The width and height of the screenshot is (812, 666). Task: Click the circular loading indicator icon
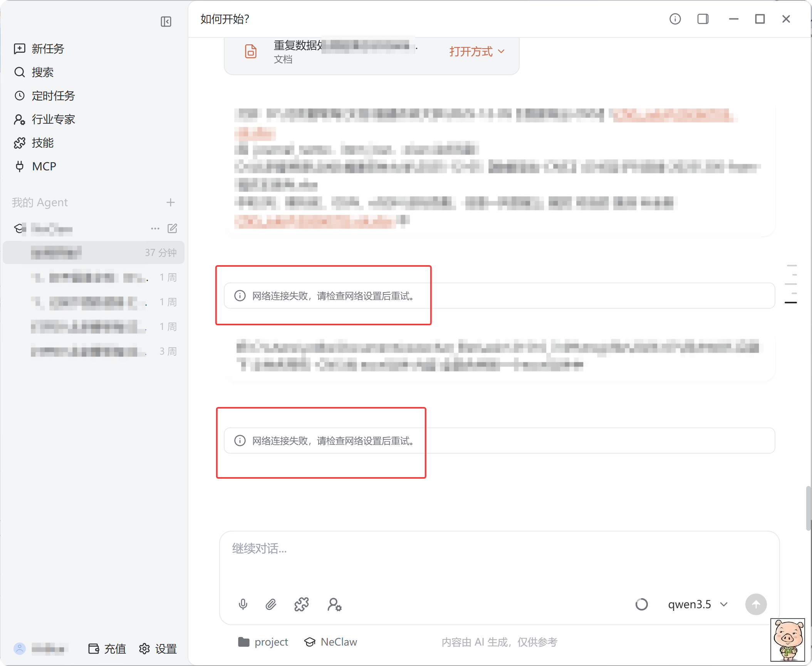pos(642,604)
